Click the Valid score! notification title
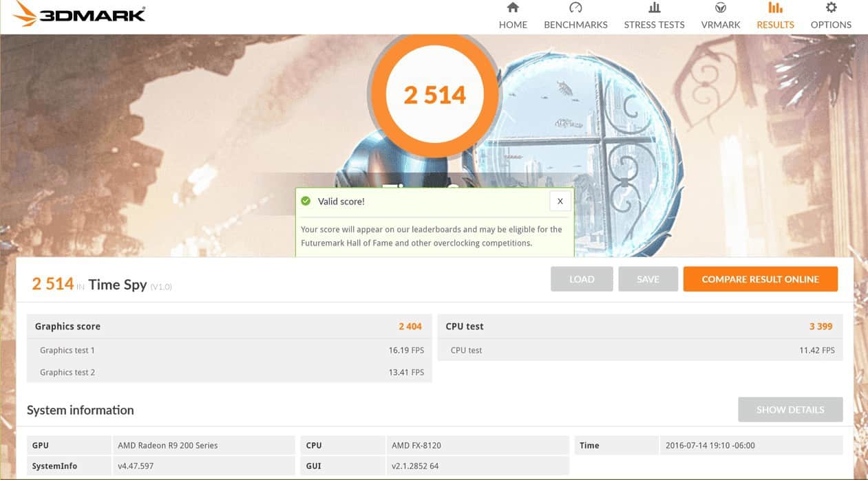Viewport: 868px width, 480px height. click(x=341, y=201)
